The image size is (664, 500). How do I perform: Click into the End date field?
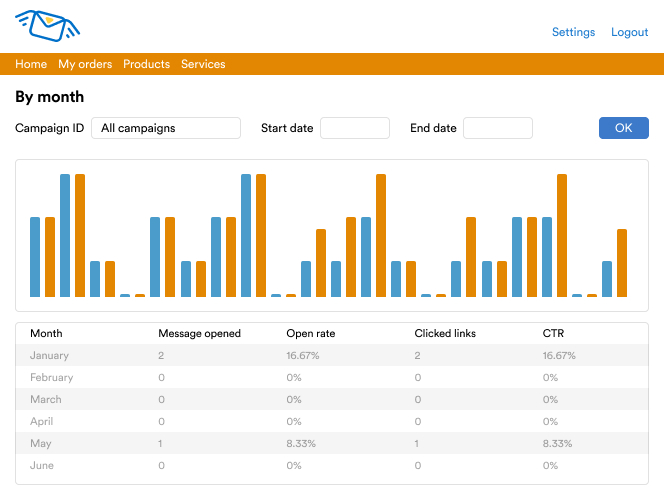coord(497,128)
